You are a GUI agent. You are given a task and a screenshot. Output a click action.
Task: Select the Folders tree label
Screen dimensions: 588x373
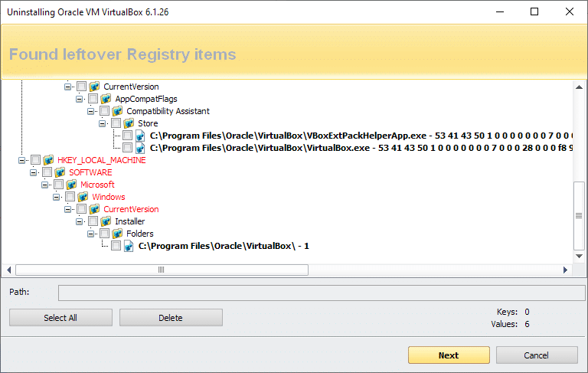click(140, 234)
